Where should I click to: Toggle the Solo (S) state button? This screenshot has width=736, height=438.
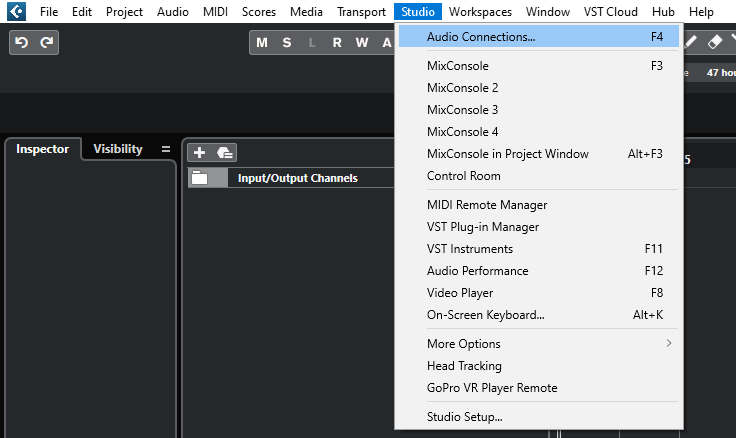point(287,43)
